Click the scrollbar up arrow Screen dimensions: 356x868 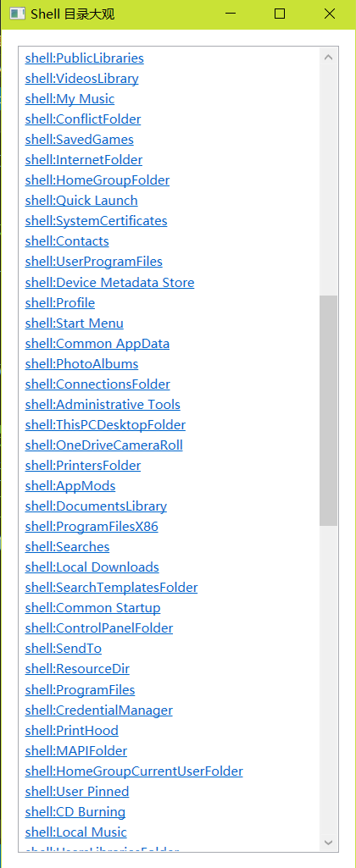328,57
